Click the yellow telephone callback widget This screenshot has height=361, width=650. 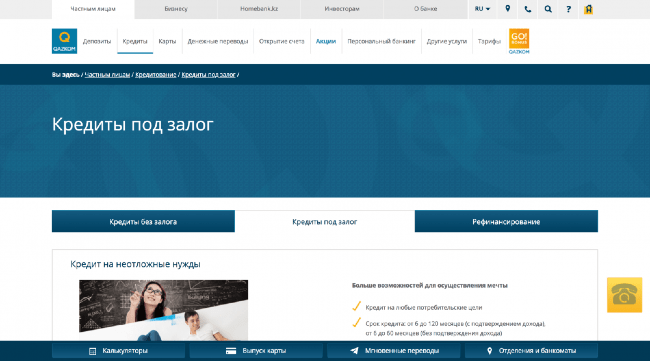click(x=624, y=295)
